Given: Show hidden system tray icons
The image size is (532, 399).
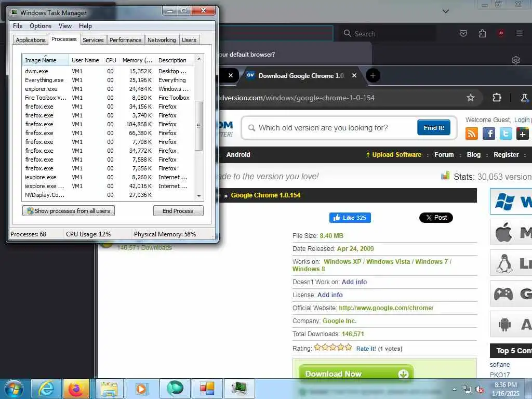Looking at the screenshot, I should coord(454,390).
